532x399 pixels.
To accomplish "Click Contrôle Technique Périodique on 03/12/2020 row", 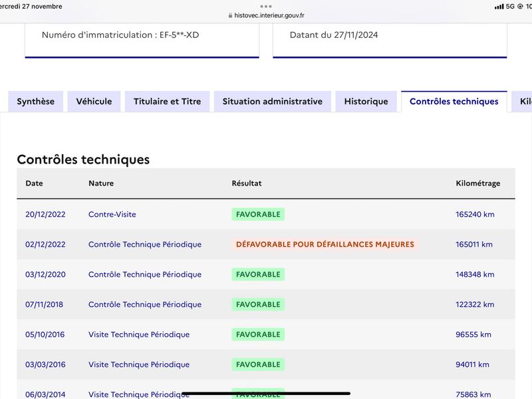I will pos(145,275).
